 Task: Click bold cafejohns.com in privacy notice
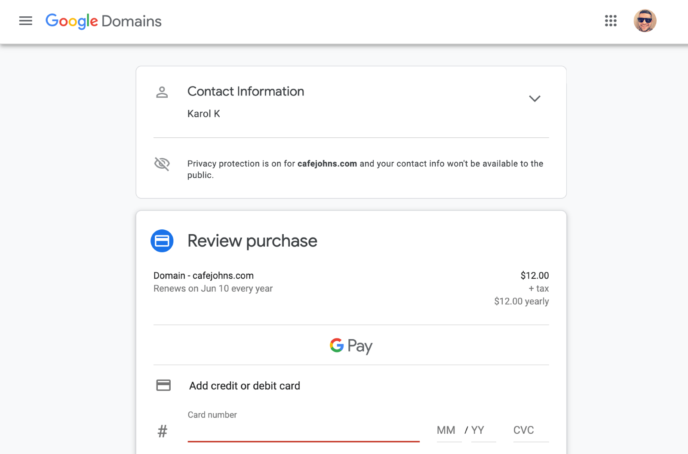[327, 164]
